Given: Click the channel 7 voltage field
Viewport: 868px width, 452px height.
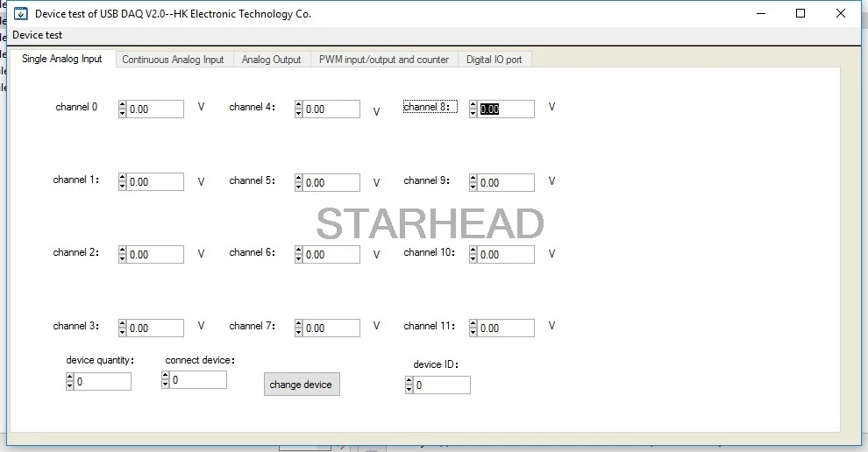Looking at the screenshot, I should [331, 328].
